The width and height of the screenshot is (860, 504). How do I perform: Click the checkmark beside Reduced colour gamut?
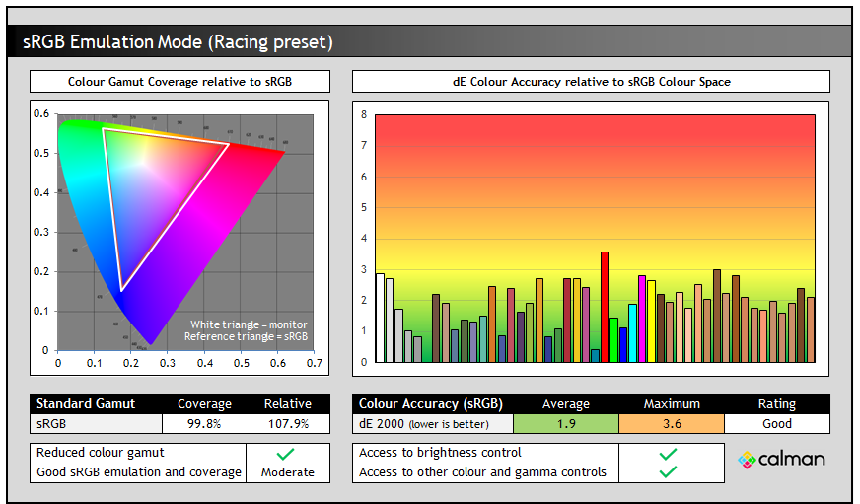point(286,454)
